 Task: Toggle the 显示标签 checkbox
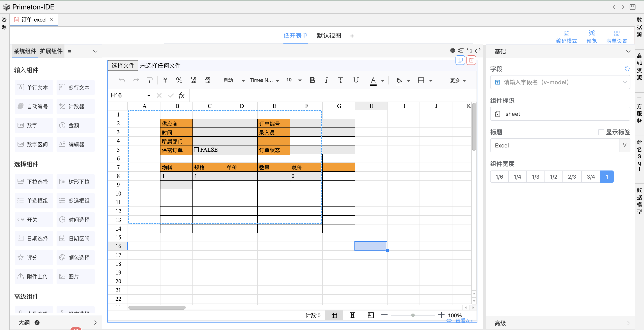[x=601, y=132]
